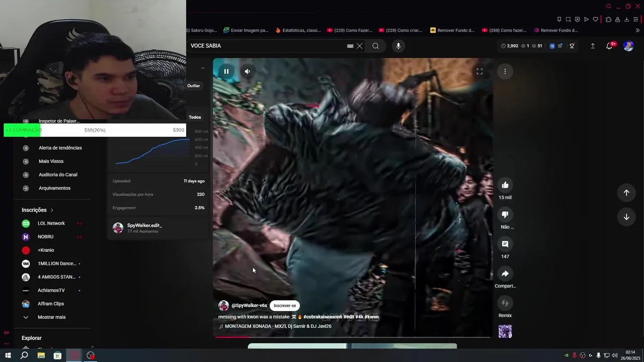Open Estatísticas, classi... bookmark
The height and width of the screenshot is (362, 644).
298,30
